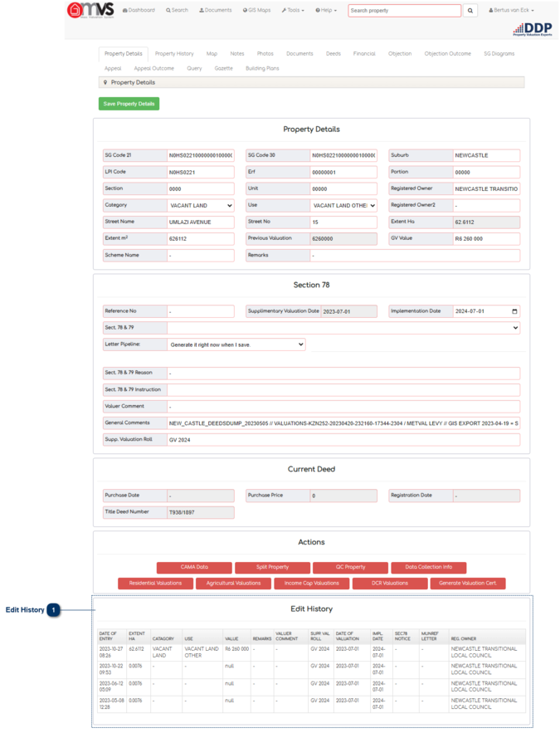The image size is (560, 733).
Task: Open the Objection tab
Action: tap(400, 54)
